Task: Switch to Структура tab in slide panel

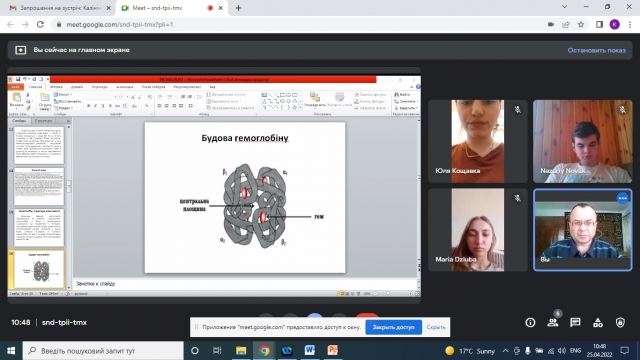Action: [43, 120]
